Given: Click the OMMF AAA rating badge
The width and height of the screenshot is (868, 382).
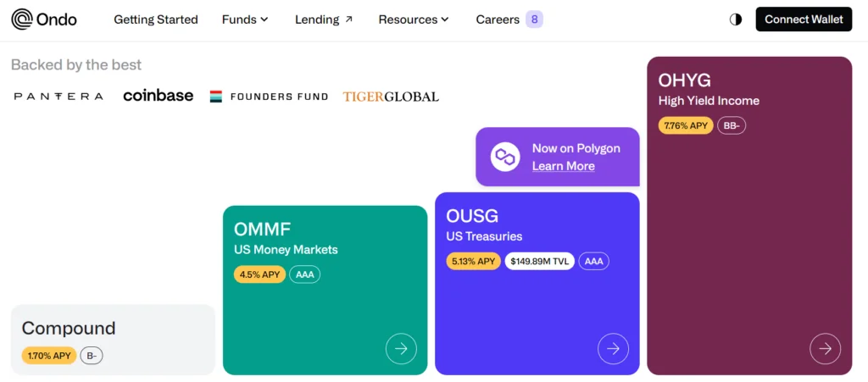Looking at the screenshot, I should [305, 274].
